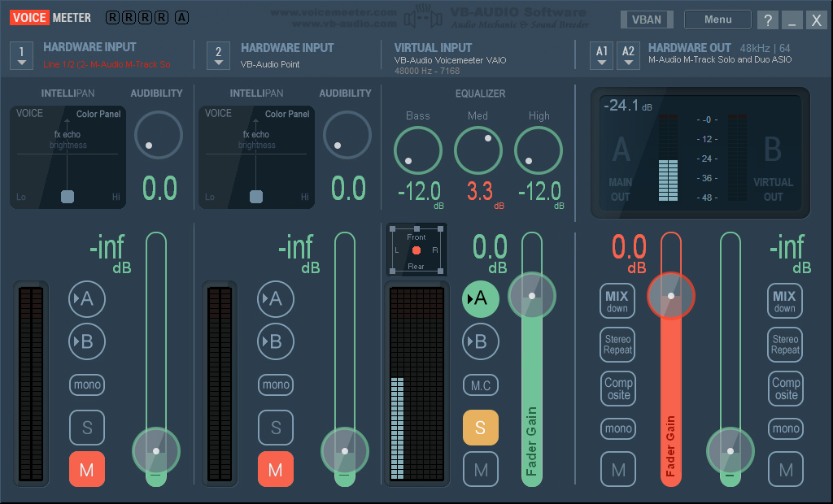Select Composite mode on A output
This screenshot has height=504, width=833.
(x=617, y=387)
